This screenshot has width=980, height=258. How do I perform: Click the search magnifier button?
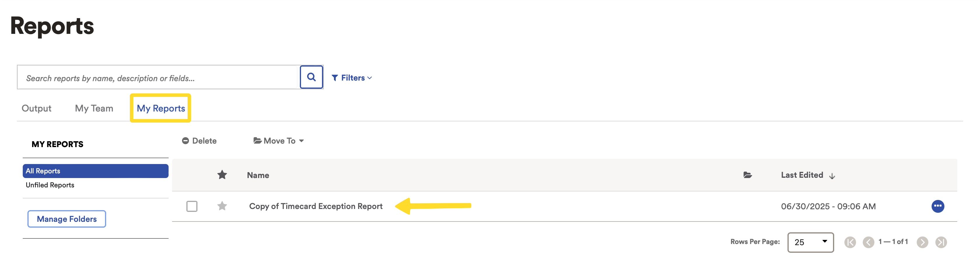pyautogui.click(x=311, y=77)
